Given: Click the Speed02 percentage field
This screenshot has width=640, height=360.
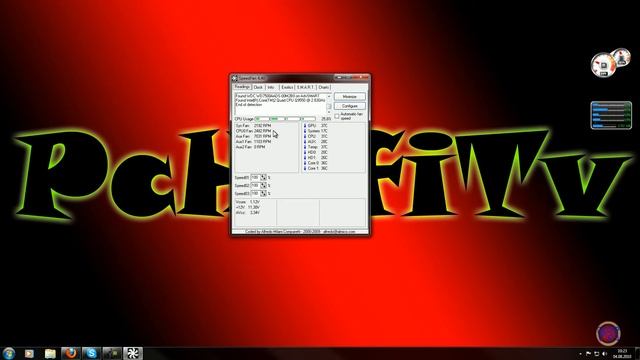Looking at the screenshot, I should [255, 185].
